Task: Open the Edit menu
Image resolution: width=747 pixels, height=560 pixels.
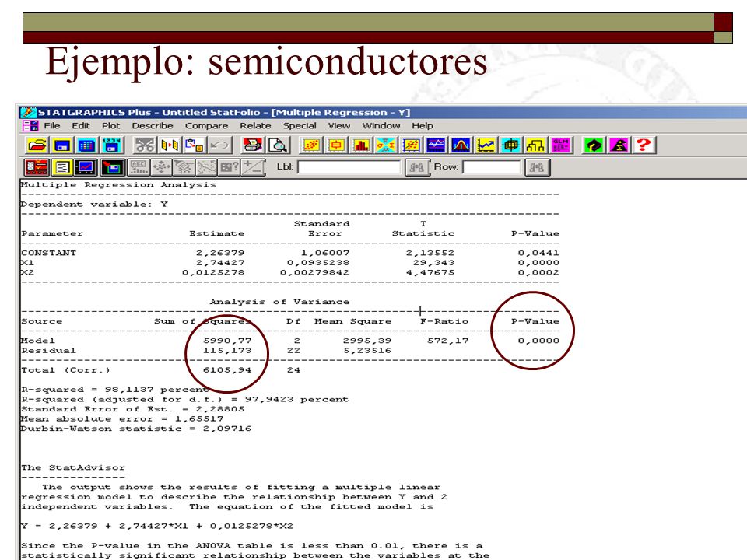Action: tap(81, 126)
